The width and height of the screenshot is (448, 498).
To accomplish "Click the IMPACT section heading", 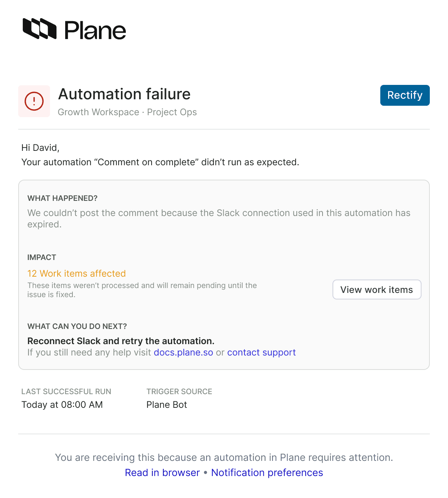I will [42, 257].
